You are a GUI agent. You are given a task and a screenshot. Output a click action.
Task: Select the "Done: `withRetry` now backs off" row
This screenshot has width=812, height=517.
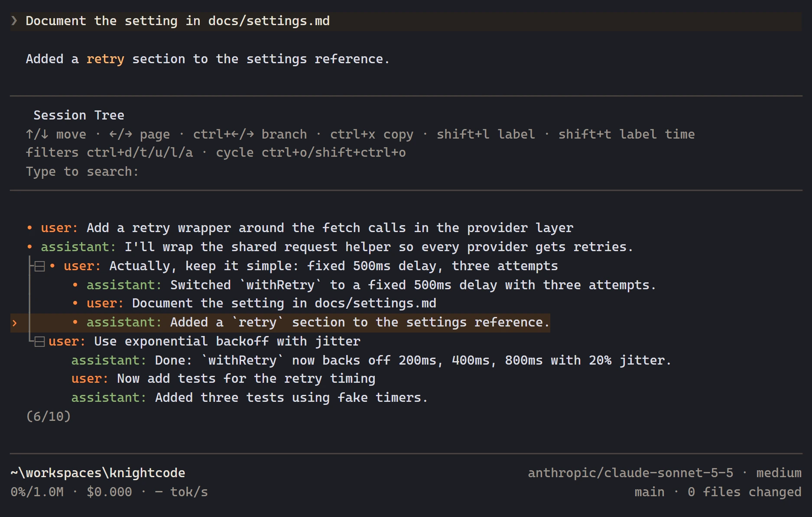click(x=371, y=361)
